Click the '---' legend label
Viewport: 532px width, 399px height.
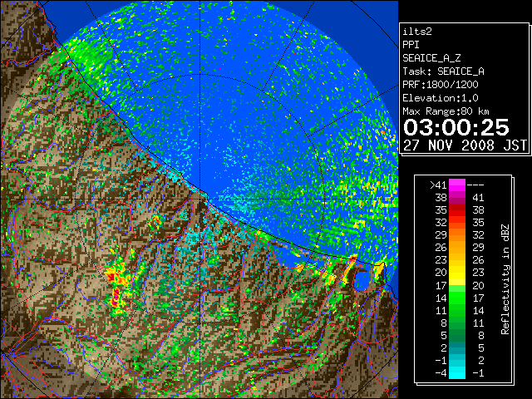click(x=475, y=185)
